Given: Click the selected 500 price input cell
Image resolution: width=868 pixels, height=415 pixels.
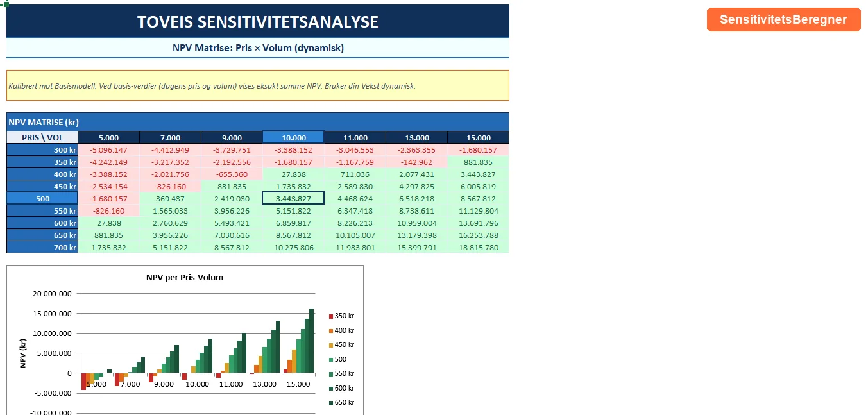Looking at the screenshot, I should click(x=42, y=199).
